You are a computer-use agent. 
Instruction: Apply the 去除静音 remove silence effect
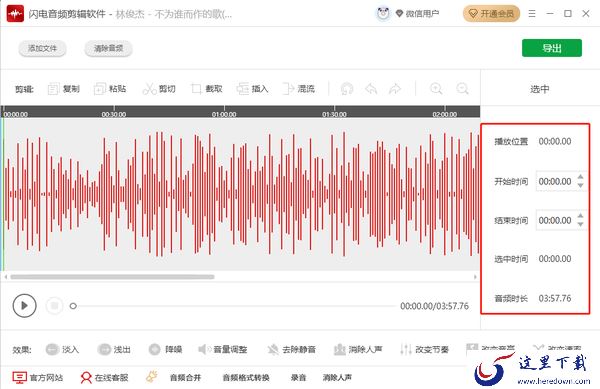pyautogui.click(x=292, y=349)
